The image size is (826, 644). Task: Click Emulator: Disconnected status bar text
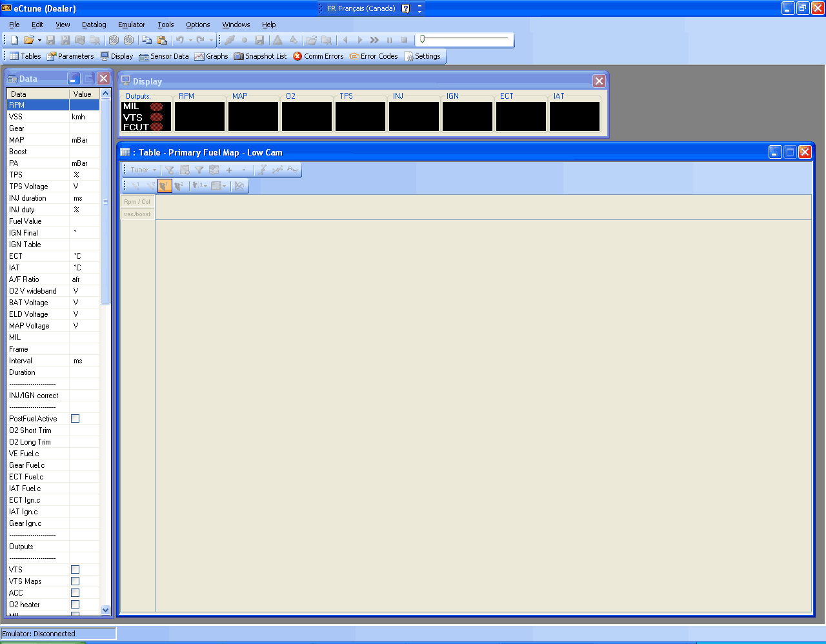(x=39, y=634)
